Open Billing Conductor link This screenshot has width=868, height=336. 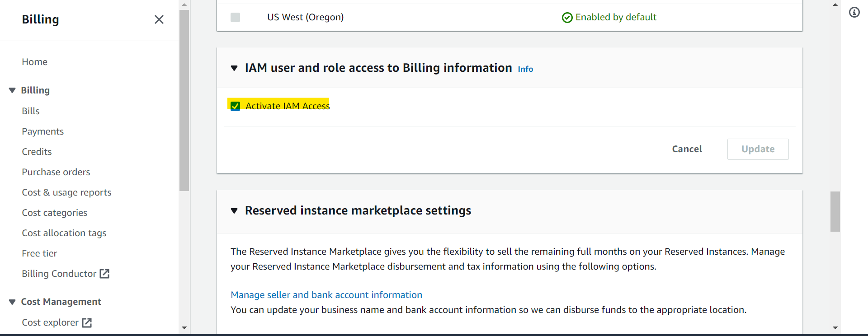click(x=59, y=274)
